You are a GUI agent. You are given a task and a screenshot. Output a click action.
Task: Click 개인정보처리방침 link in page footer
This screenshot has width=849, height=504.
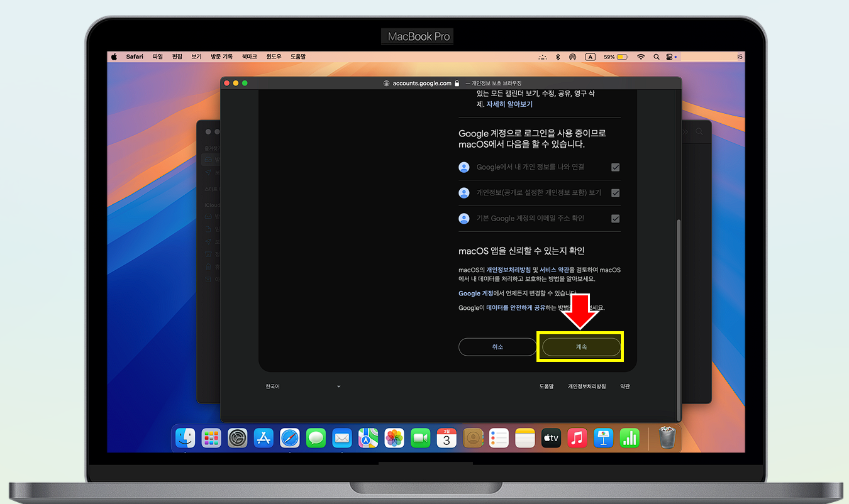pyautogui.click(x=587, y=386)
